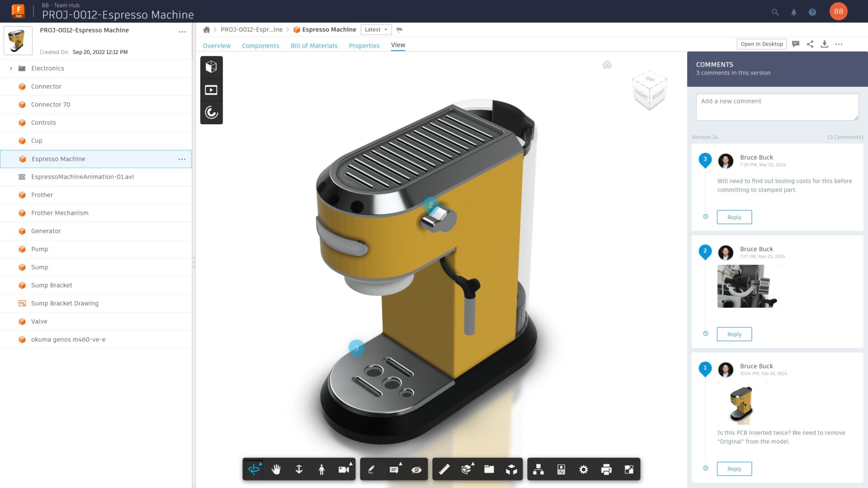Open the Model Browser tree icon
The width and height of the screenshot is (868, 488).
click(x=538, y=469)
